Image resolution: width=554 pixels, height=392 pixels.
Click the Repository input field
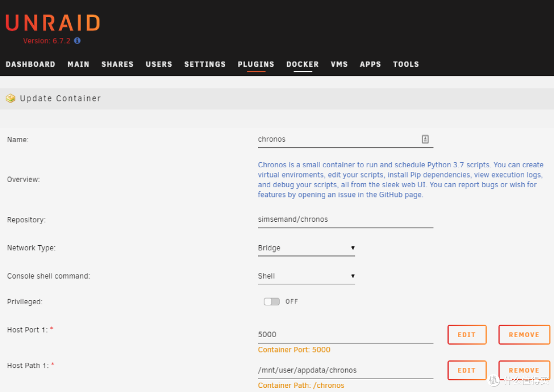coord(345,220)
